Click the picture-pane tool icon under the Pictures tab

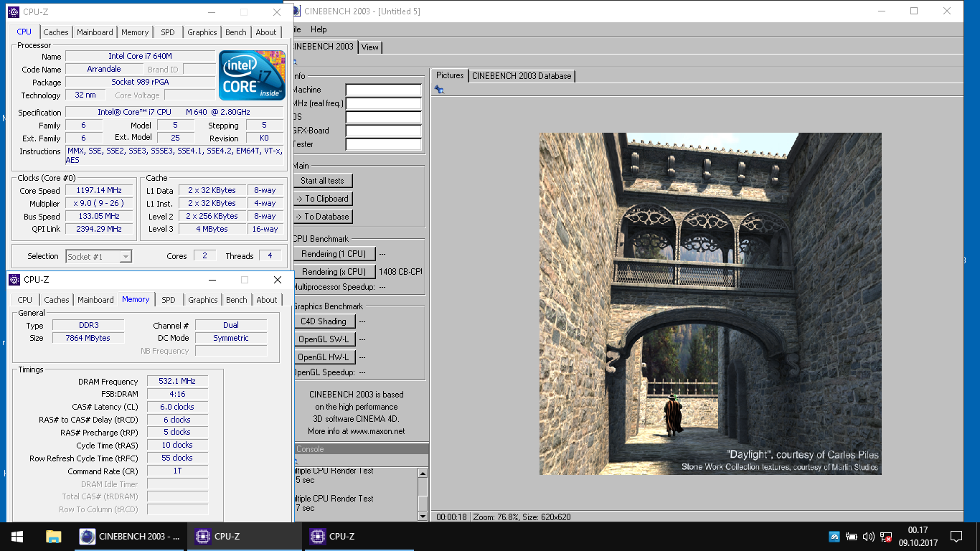click(x=439, y=90)
